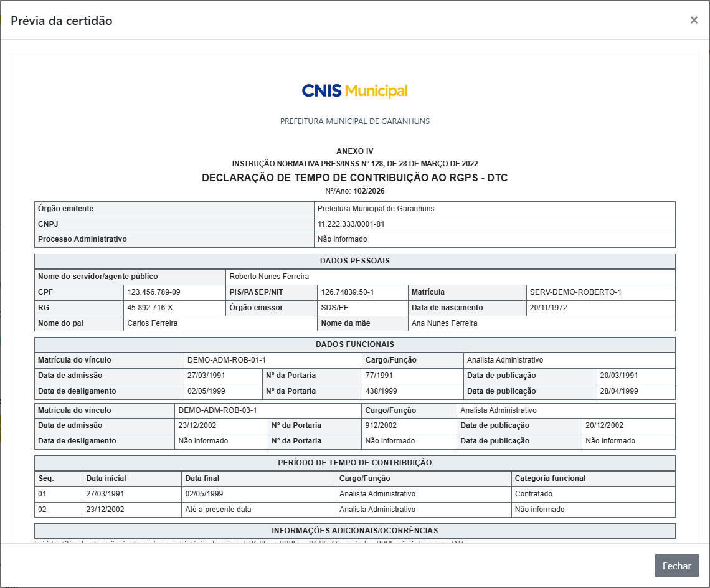
Task: Click the matrícula value SERV-DEMO-ROBERTO-1
Action: [575, 292]
